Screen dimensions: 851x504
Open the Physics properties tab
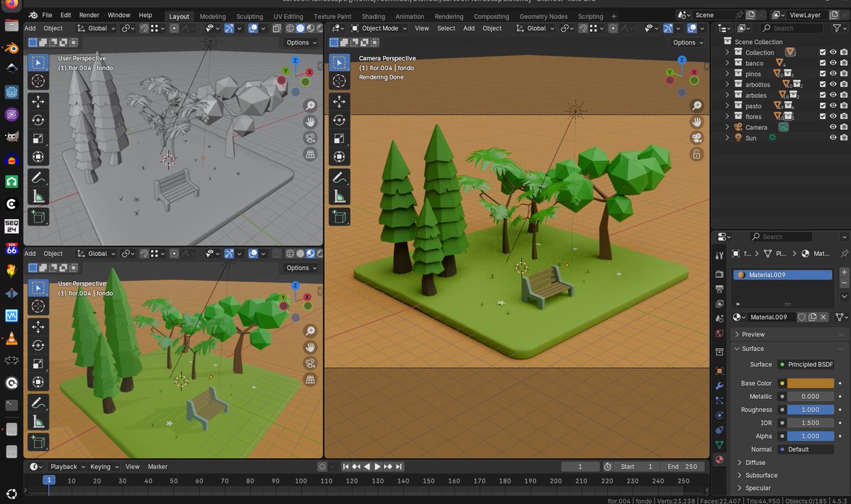click(720, 415)
